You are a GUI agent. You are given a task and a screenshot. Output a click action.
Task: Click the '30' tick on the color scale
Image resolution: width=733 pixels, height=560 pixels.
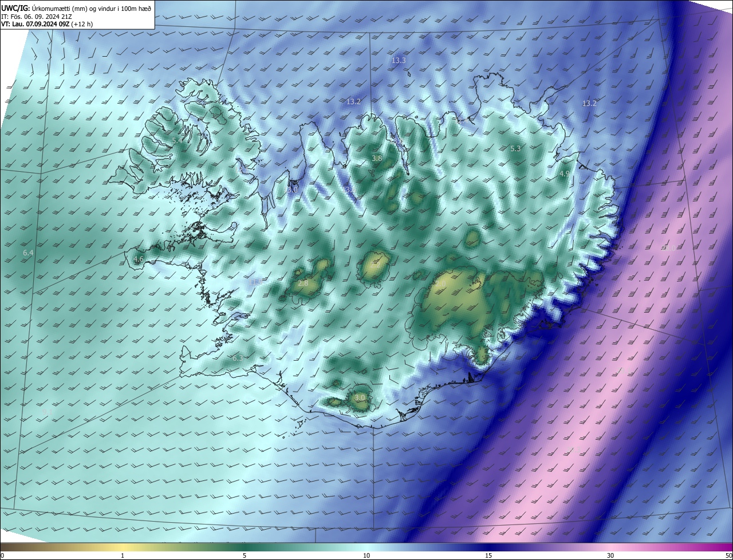coord(610,555)
